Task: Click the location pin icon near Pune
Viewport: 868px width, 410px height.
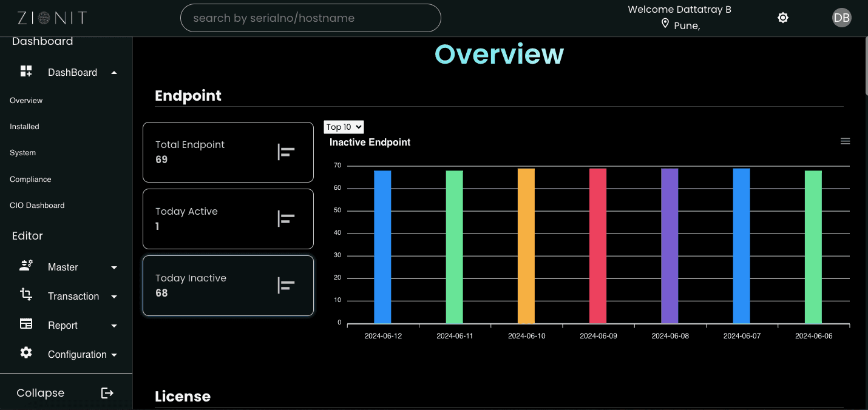Action: 665,24
